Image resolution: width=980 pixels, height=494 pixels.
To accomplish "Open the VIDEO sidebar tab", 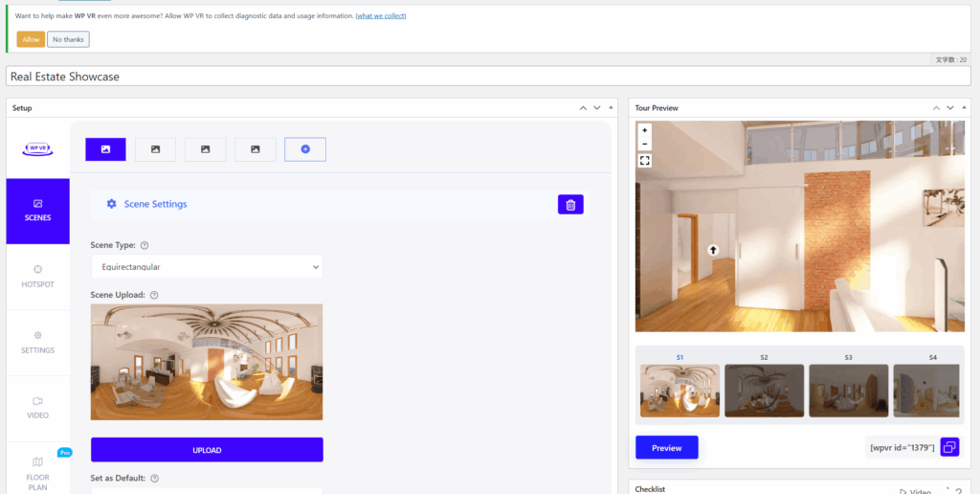I will pyautogui.click(x=37, y=408).
